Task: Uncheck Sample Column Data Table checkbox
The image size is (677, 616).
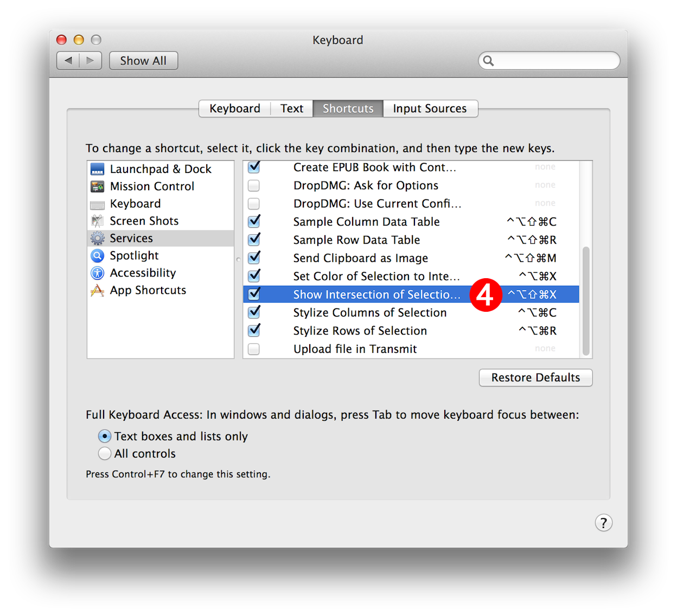Action: pos(254,222)
